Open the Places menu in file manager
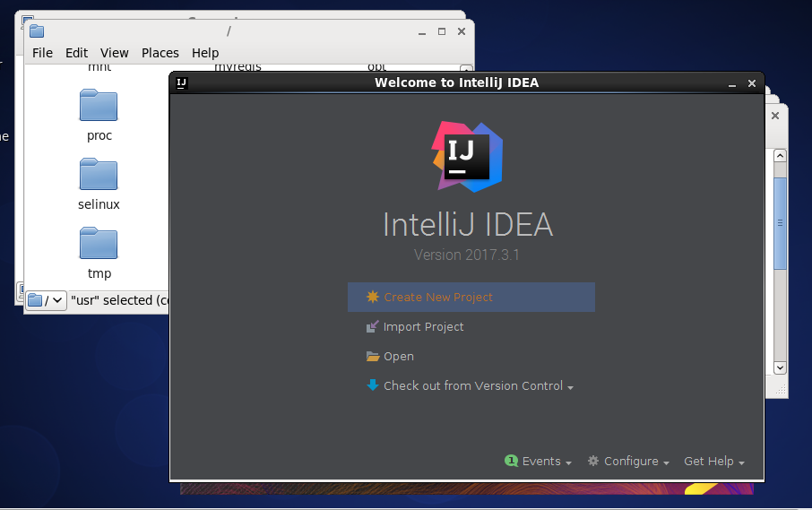Image resolution: width=812 pixels, height=510 pixels. (x=160, y=53)
